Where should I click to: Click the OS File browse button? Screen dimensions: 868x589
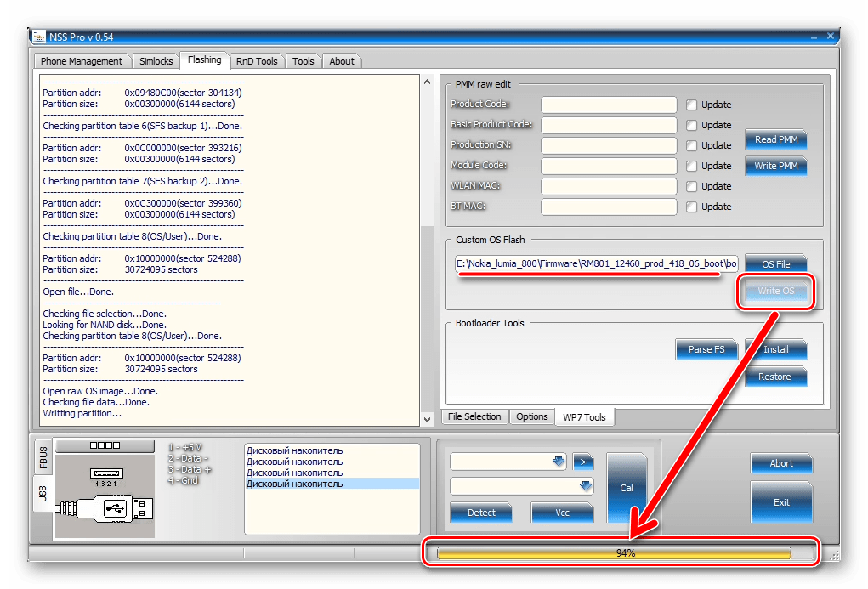[x=775, y=264]
